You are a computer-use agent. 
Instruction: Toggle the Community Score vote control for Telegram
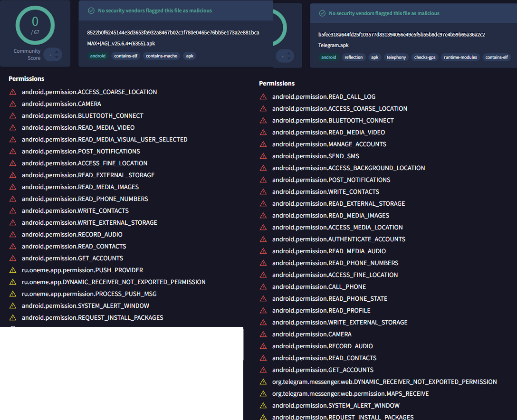(284, 56)
